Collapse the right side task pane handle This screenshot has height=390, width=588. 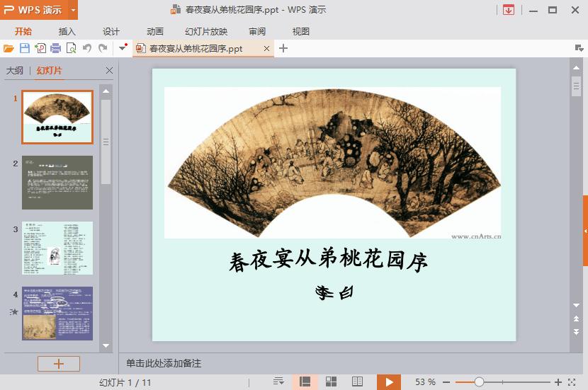[x=585, y=231]
